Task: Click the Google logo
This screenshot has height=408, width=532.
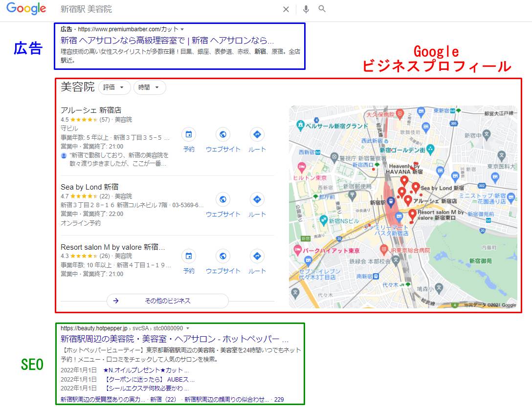Action: point(26,8)
